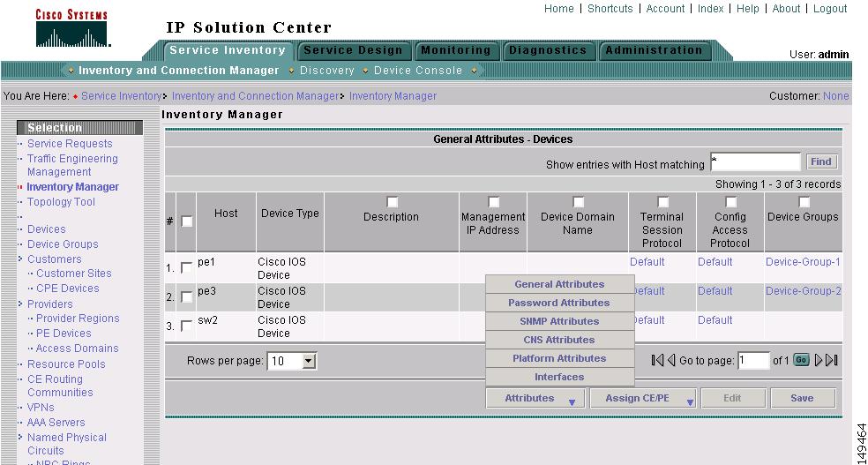Open Traffic Engineering Management in sidebar
The height and width of the screenshot is (465, 868).
pyautogui.click(x=72, y=165)
